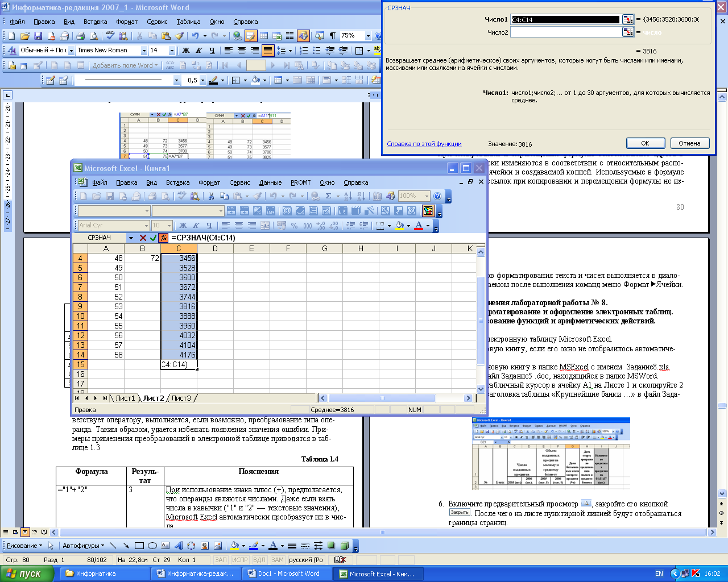Click Insert Function fx button in Excel

click(x=163, y=238)
